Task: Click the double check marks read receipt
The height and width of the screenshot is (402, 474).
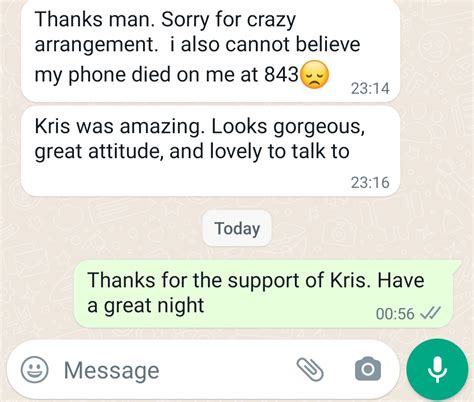Action: 430,313
